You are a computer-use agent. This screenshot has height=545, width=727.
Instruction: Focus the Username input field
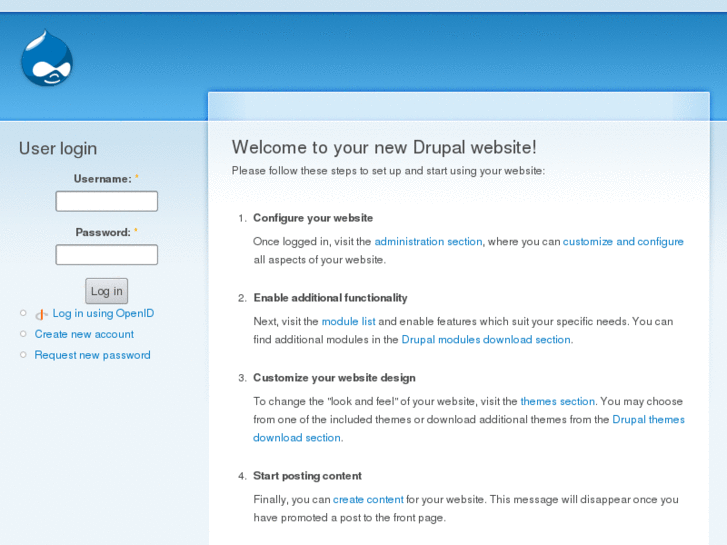(107, 201)
